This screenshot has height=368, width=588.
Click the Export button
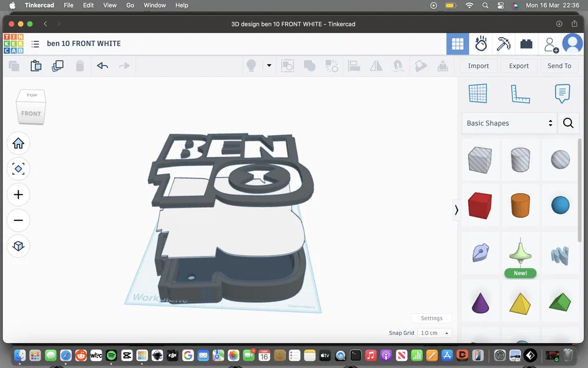tap(518, 65)
